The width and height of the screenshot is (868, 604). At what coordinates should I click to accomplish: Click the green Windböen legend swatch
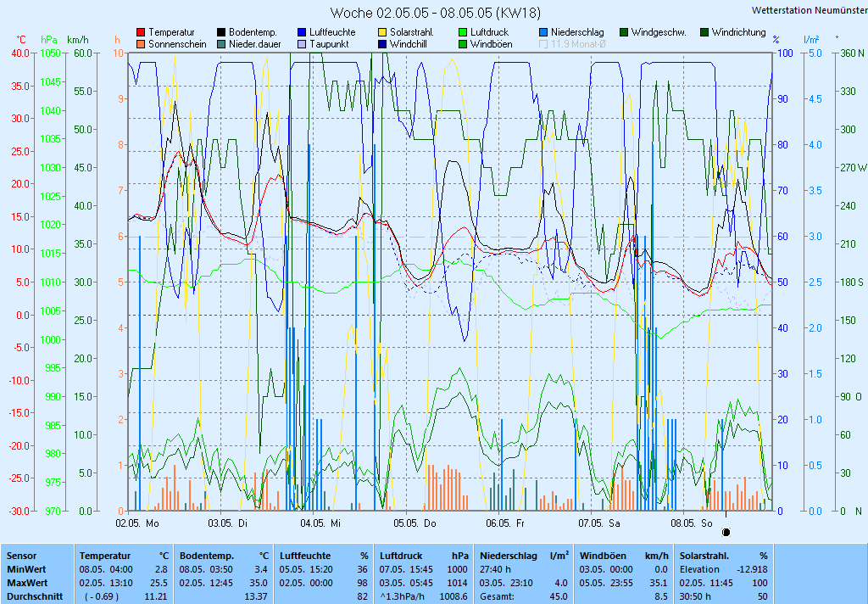[x=463, y=44]
